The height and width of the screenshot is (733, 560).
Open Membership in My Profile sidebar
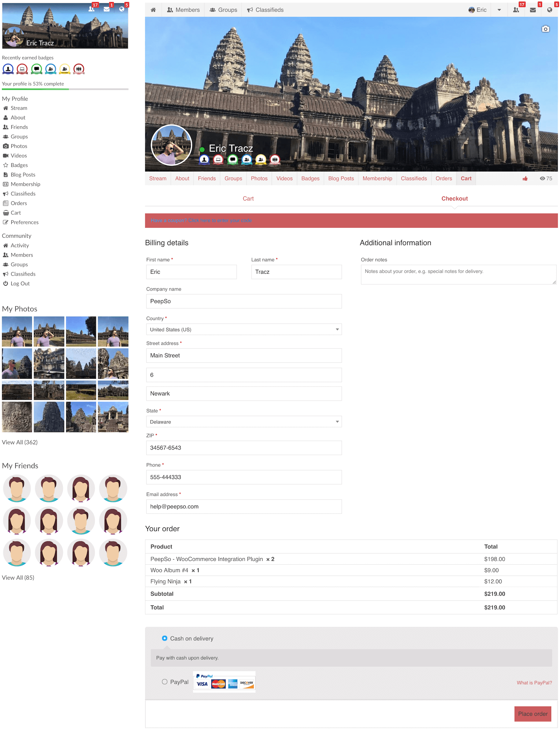pos(25,184)
